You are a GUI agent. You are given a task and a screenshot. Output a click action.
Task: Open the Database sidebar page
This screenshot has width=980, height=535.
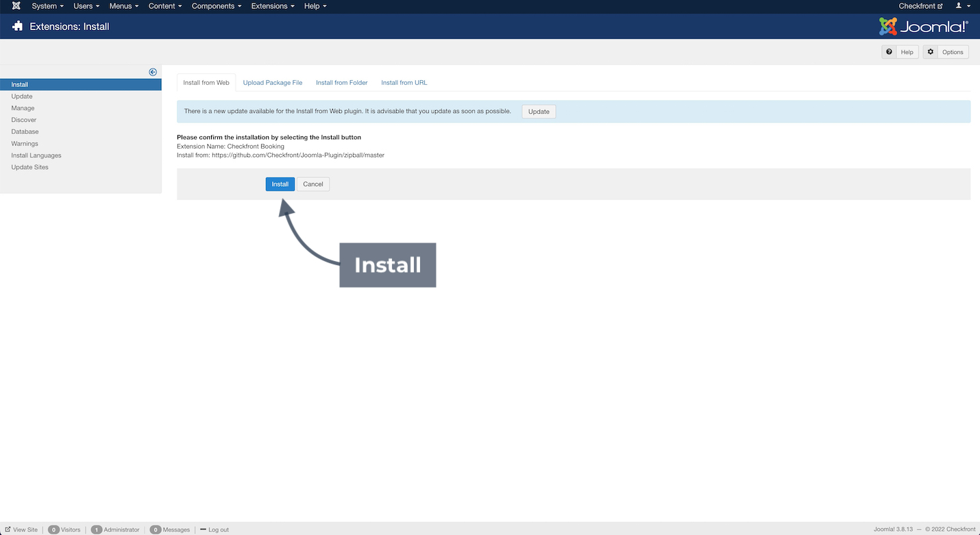point(25,132)
